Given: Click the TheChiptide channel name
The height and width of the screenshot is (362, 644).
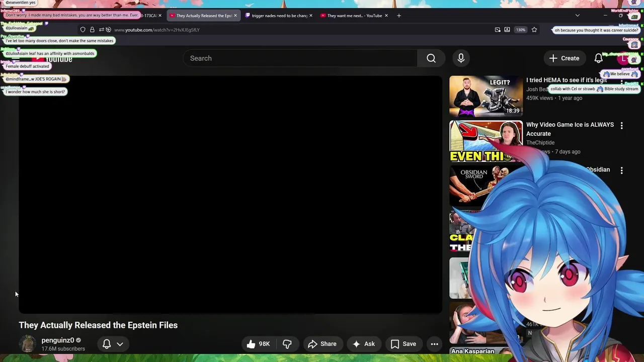Looking at the screenshot, I should coord(540,143).
